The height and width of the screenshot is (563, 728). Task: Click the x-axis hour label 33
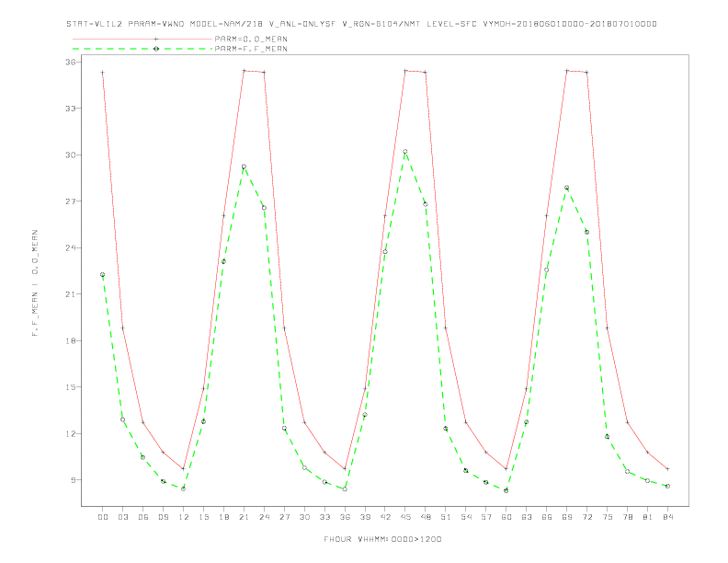point(324,517)
